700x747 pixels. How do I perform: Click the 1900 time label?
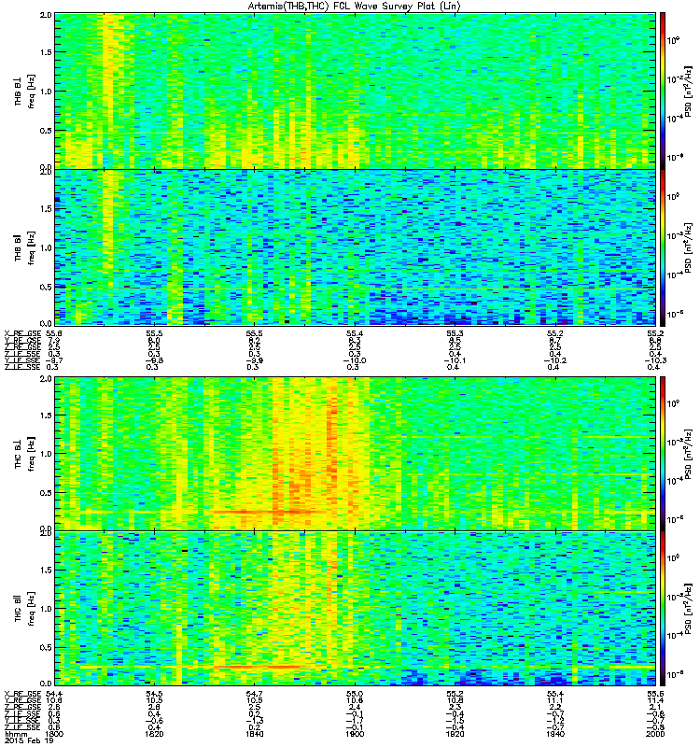tap(355, 734)
